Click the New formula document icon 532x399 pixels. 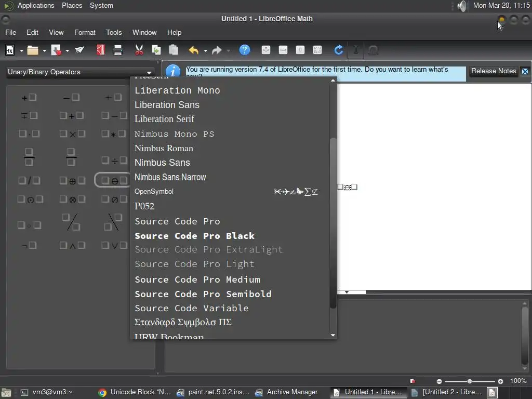[10, 50]
